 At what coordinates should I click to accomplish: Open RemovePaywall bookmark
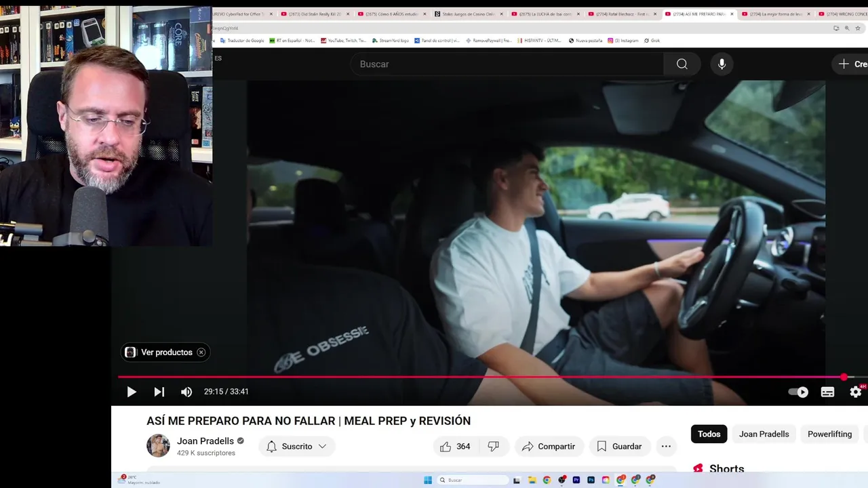(488, 41)
